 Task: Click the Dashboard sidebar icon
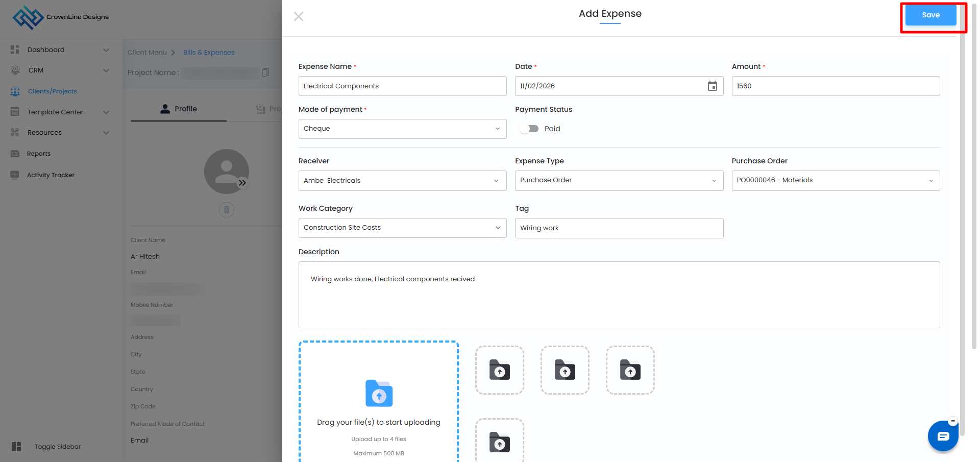[15, 50]
